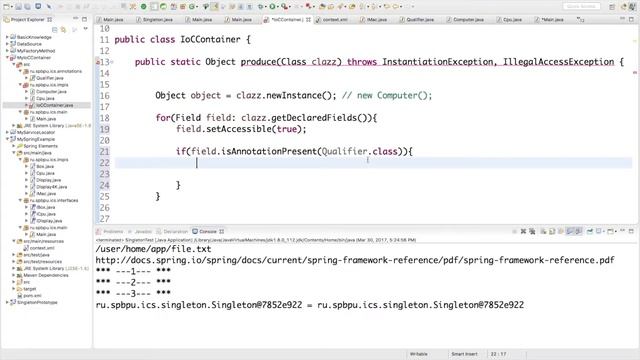Maximize the Project Explorer panel
Screen dimensions: 640x360
pos(84,19)
